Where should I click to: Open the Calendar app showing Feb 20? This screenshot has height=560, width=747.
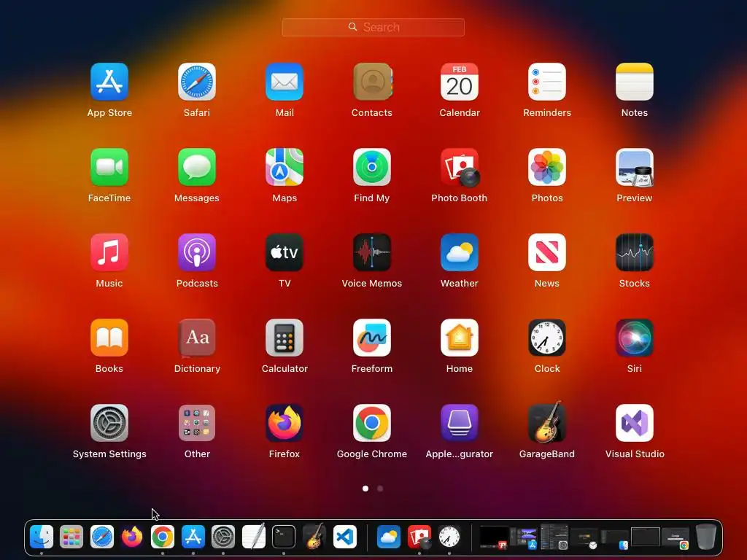[x=460, y=82]
